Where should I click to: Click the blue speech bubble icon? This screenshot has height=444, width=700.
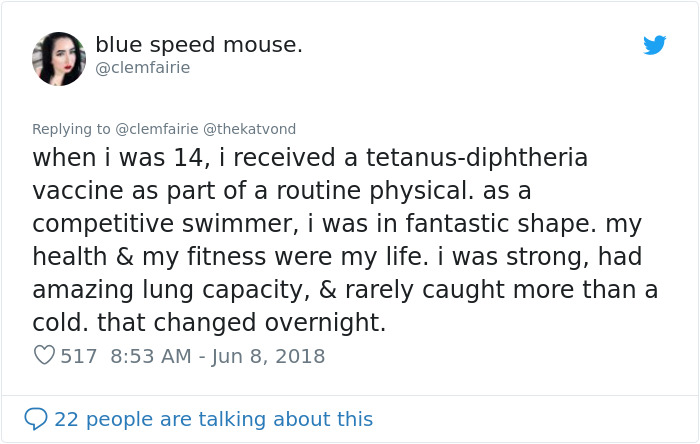36,419
